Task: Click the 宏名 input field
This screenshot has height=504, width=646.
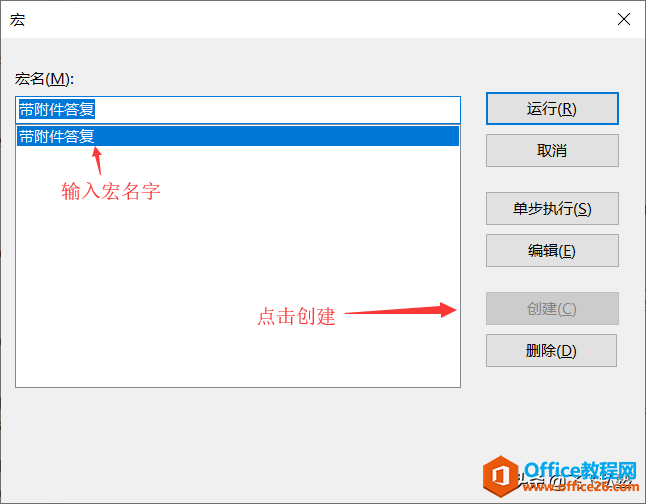Action: coord(238,110)
